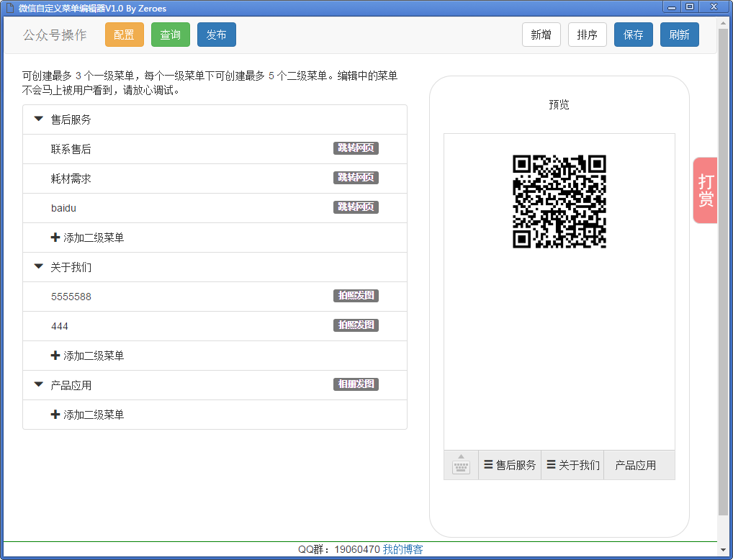This screenshot has height=560, width=733.
Task: Click the QR code image in preview
Action: (x=559, y=202)
